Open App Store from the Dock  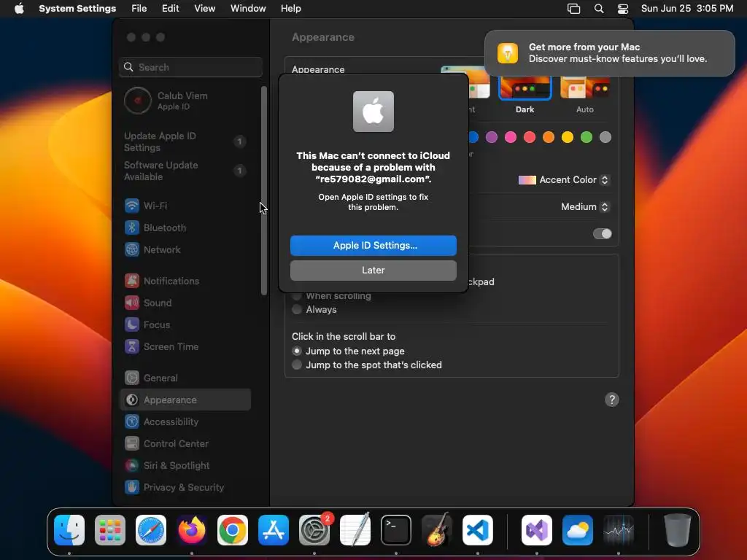point(274,530)
